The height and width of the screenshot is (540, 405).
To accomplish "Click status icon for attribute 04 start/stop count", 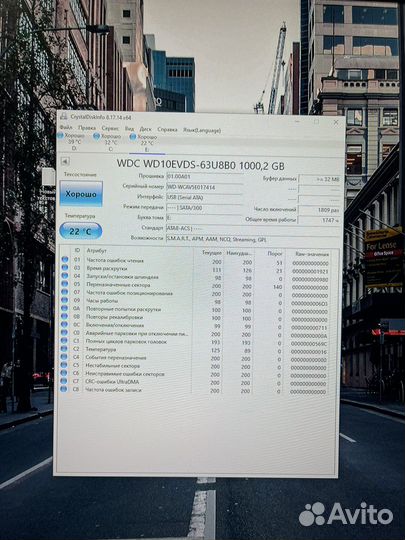I will tap(64, 276).
